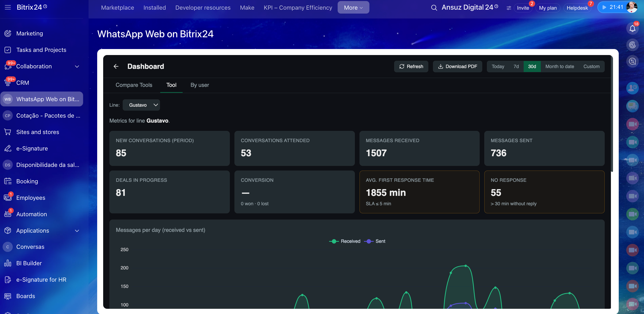Switch to the Compare Tools tab
The image size is (644, 314).
click(x=134, y=85)
